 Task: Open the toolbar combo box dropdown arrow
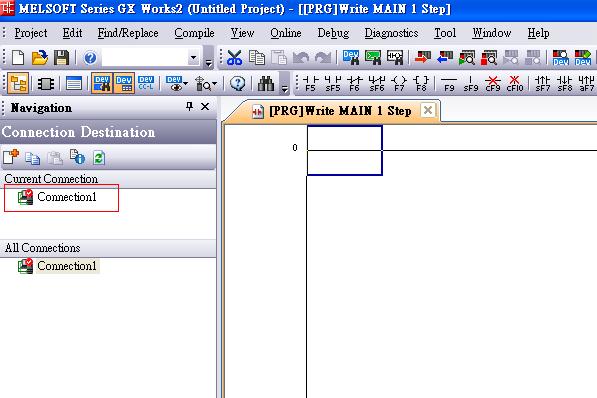[193, 58]
